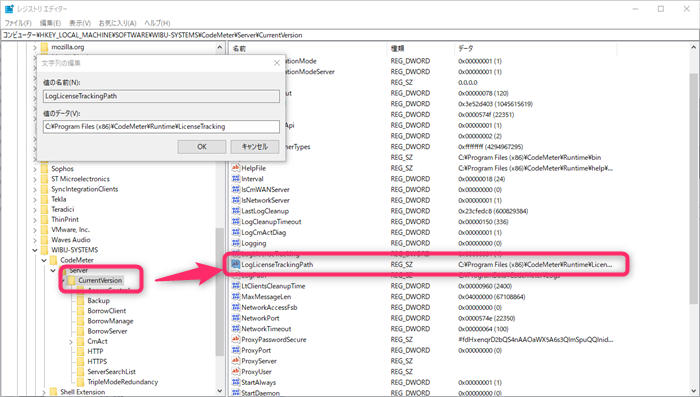The height and width of the screenshot is (397, 700).
Task: Select the MaxMessageLen value icon
Action: (236, 297)
